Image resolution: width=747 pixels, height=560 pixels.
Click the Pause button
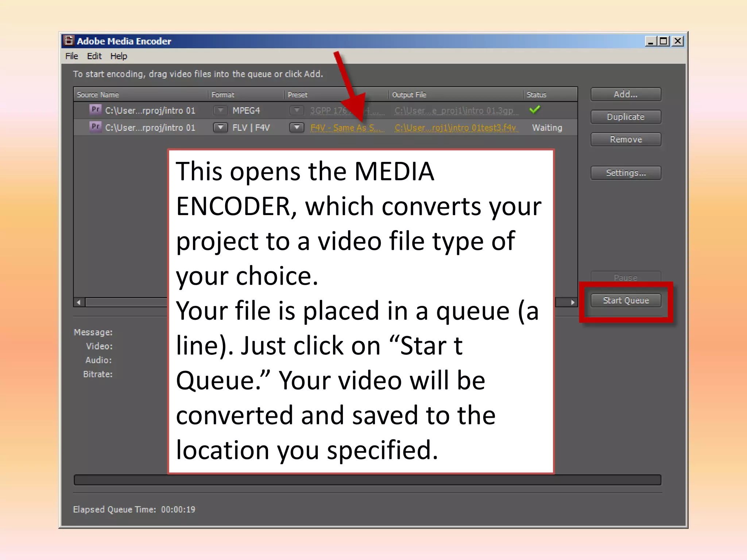[626, 277]
